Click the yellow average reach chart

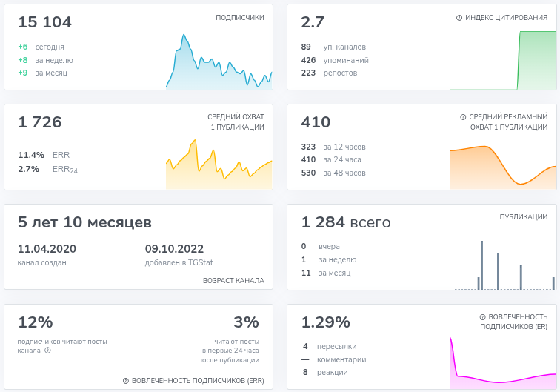coord(219,165)
